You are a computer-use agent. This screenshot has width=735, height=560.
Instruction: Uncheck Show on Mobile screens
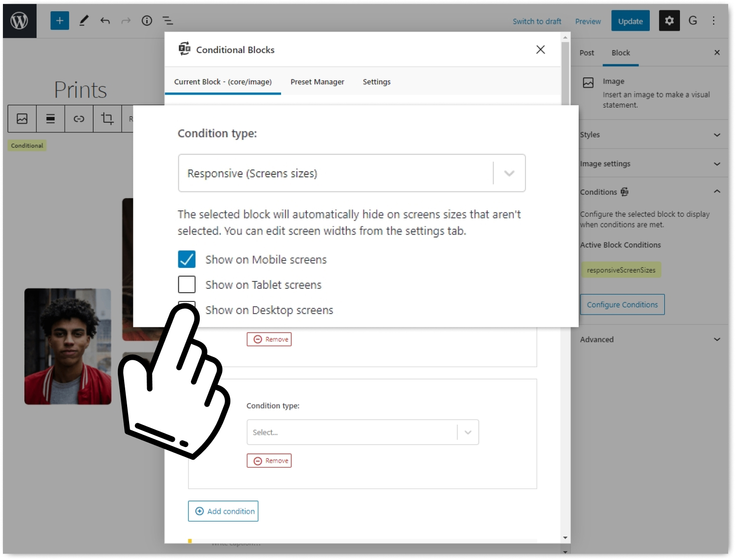point(187,260)
